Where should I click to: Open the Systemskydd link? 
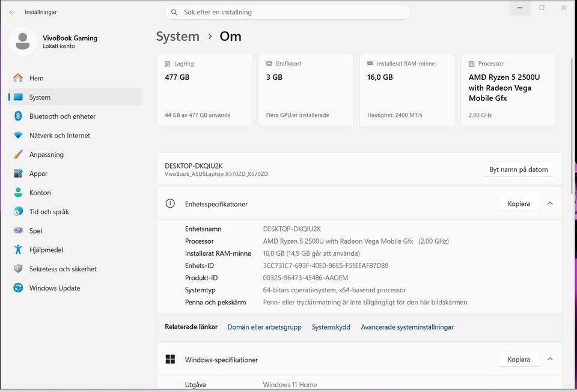click(331, 327)
